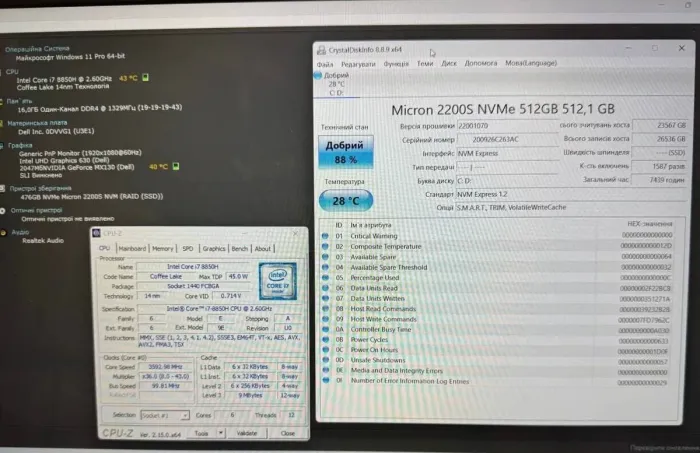
Task: Click status dot for Available Spare row
Action: coord(325,257)
